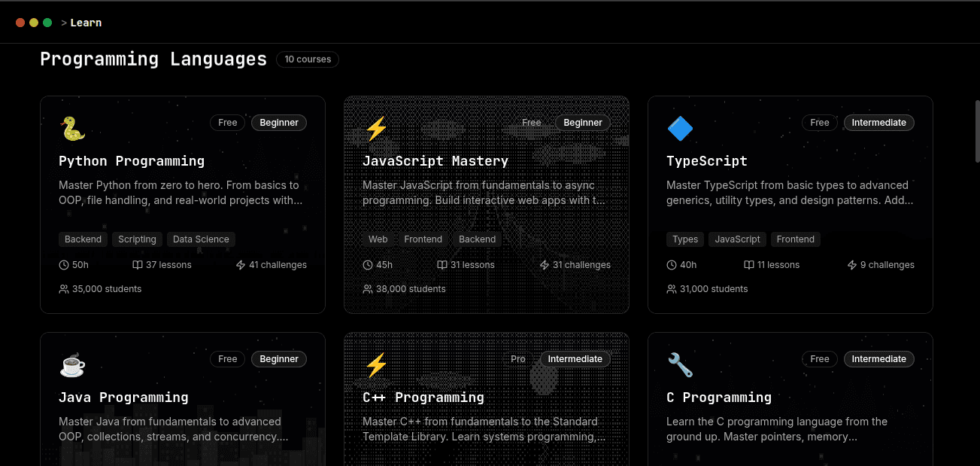Click the clock icon showing 50h on Python
The height and width of the screenshot is (466, 980).
coord(63,264)
